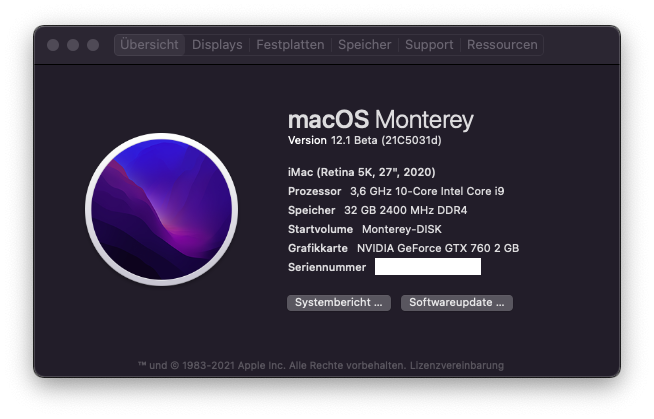Click the version text 12.1 Beta (21C5031d)
654x419 pixels.
click(x=386, y=141)
